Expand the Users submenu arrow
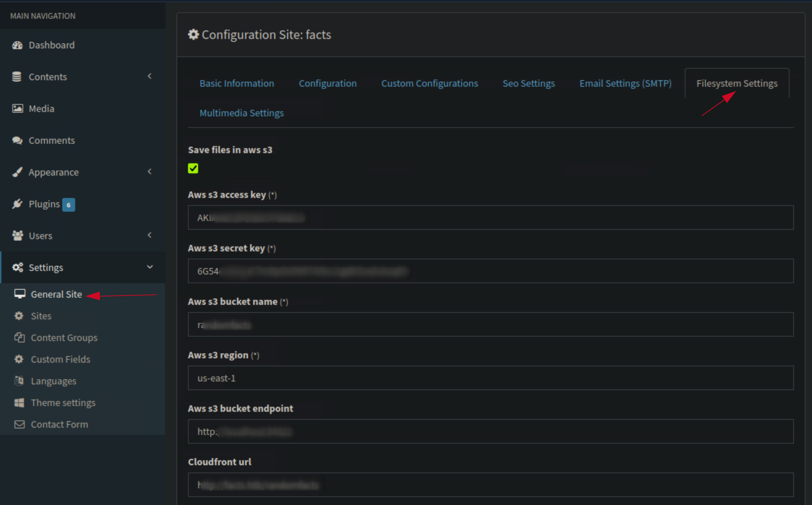 [150, 235]
